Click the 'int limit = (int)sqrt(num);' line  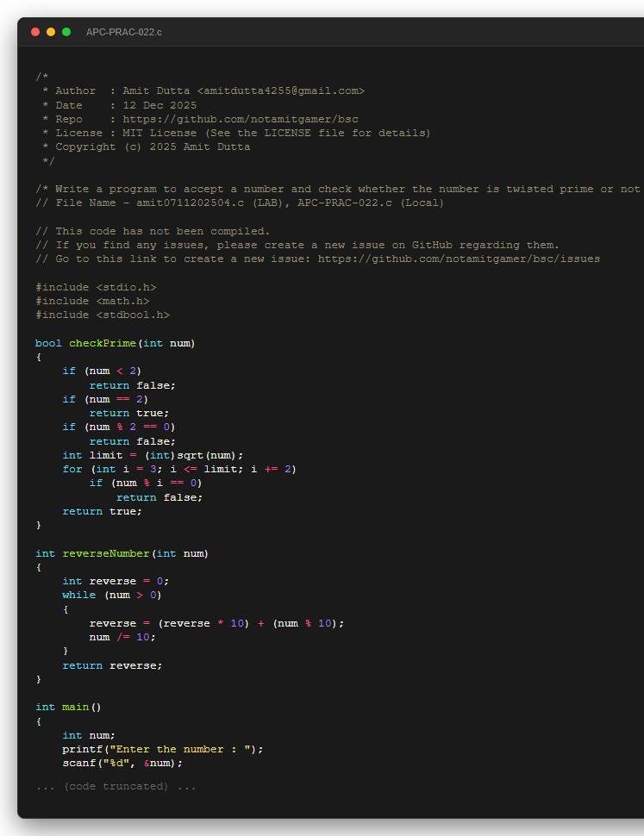pos(153,455)
